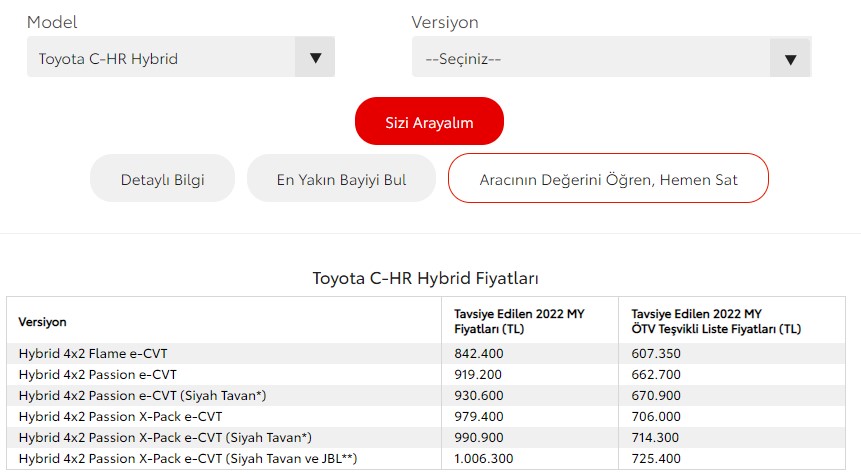Image resolution: width=861 pixels, height=476 pixels.
Task: Click ÖTV price 607.350
Action: (x=656, y=354)
